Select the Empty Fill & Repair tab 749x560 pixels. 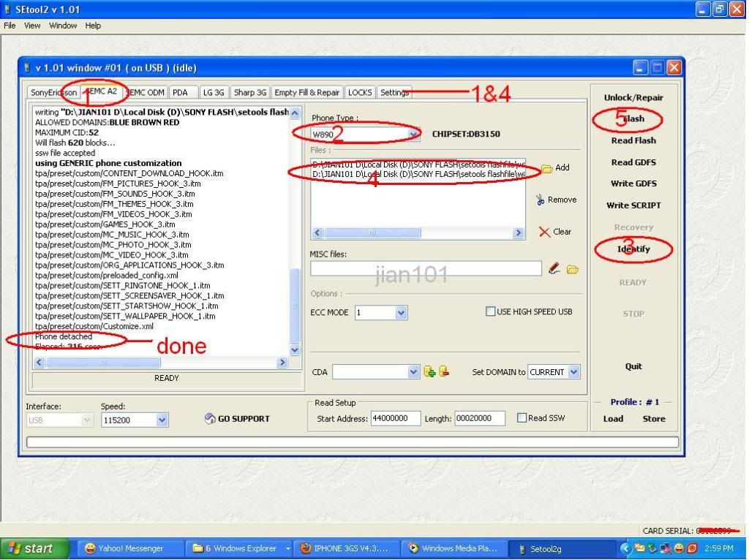click(x=306, y=93)
